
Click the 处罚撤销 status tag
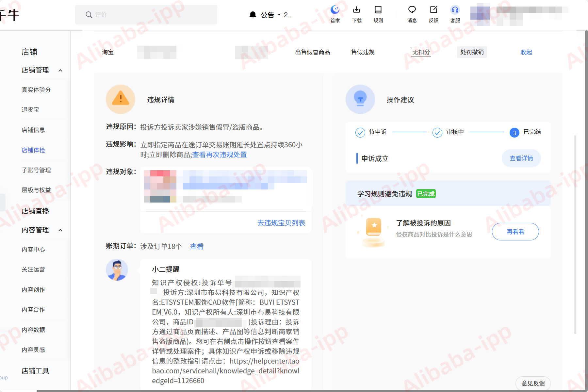[472, 52]
